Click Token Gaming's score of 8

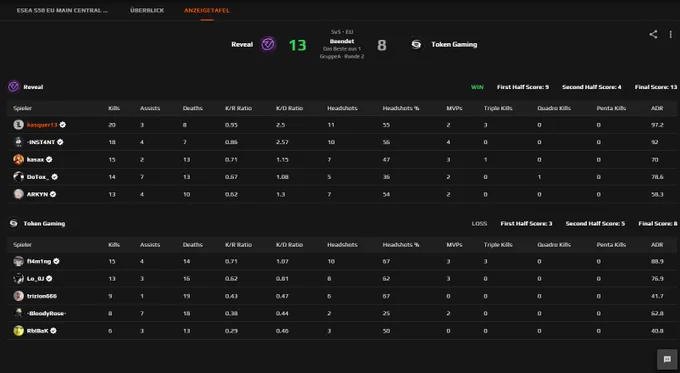382,45
